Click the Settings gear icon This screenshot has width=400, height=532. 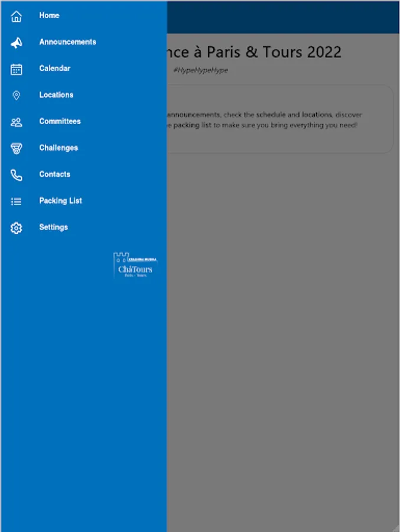(x=17, y=228)
